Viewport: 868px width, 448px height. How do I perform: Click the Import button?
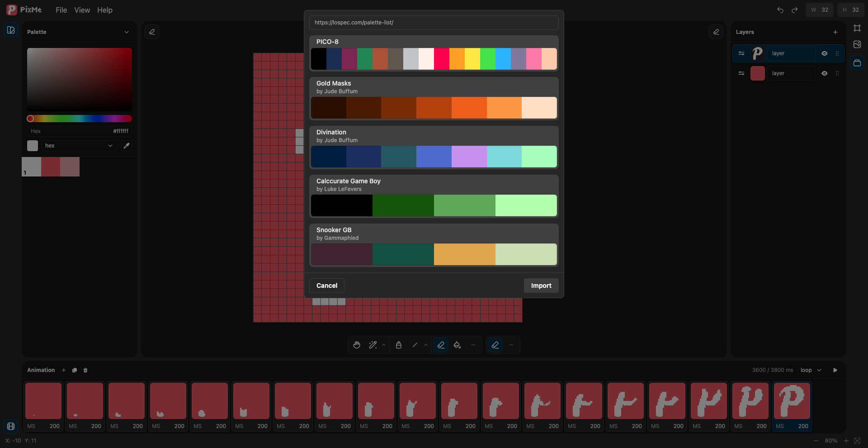click(x=541, y=286)
